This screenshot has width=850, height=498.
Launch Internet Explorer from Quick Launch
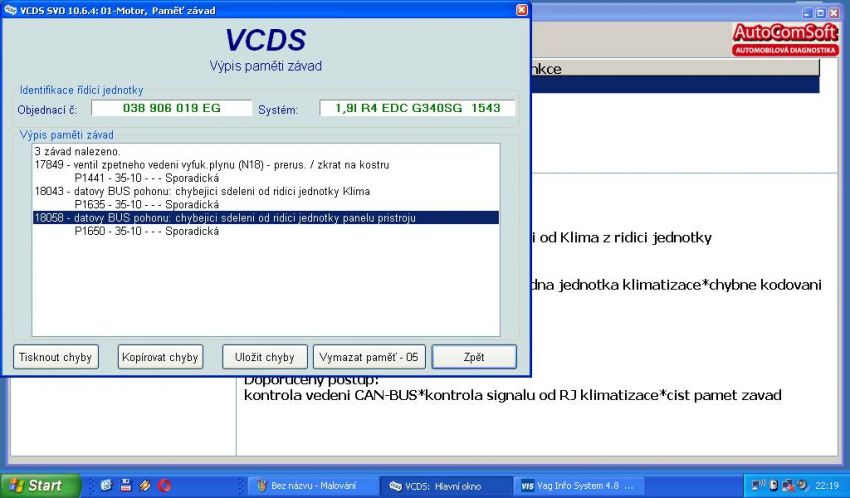pyautogui.click(x=106, y=486)
